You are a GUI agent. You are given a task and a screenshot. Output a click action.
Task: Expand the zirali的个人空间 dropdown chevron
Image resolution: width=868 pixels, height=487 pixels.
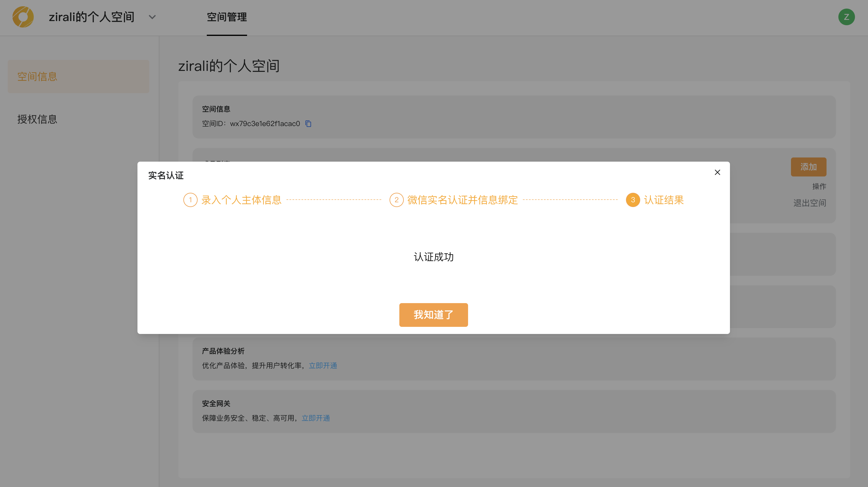(x=152, y=17)
